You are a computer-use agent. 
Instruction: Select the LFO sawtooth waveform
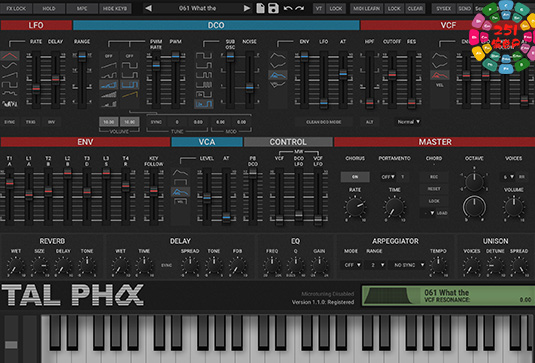point(10,75)
